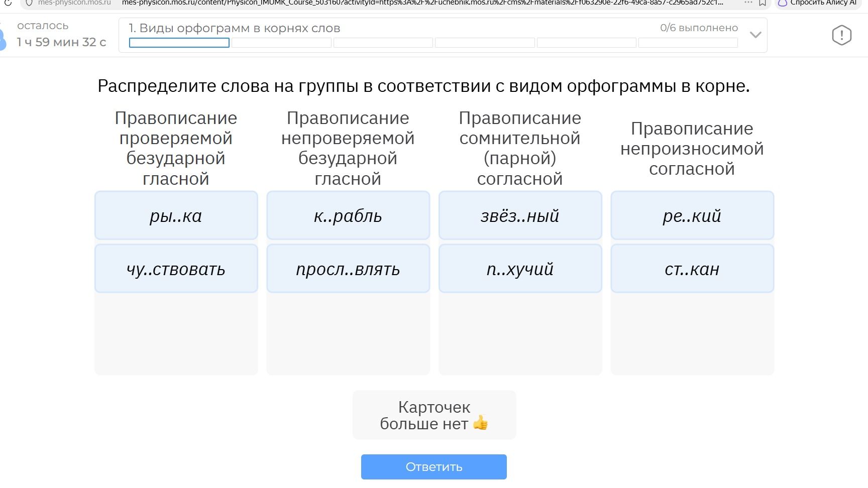
Task: Select the fourth task progress segment
Action: tap(485, 43)
